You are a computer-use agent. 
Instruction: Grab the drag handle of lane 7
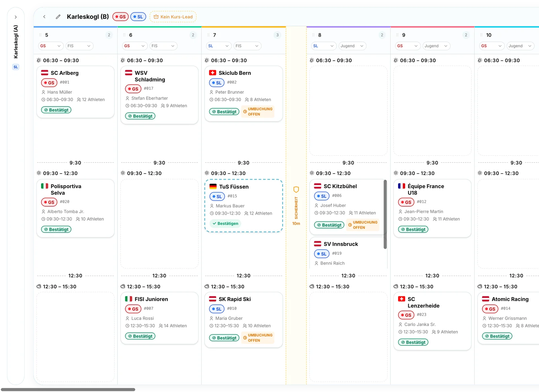pyautogui.click(x=208, y=35)
